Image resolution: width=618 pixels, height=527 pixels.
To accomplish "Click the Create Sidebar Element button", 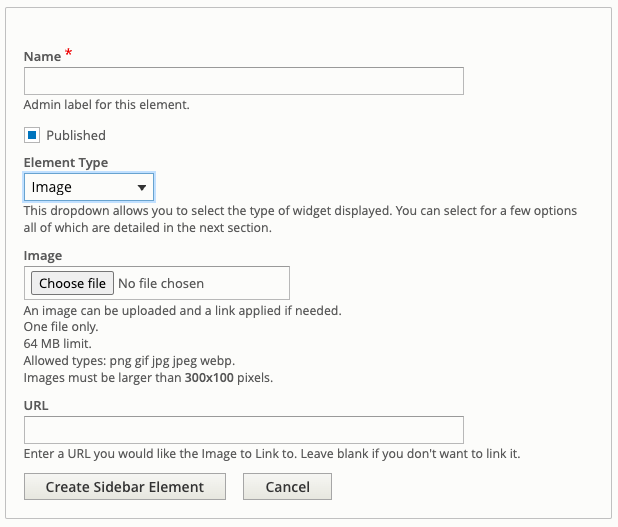I will [x=125, y=487].
